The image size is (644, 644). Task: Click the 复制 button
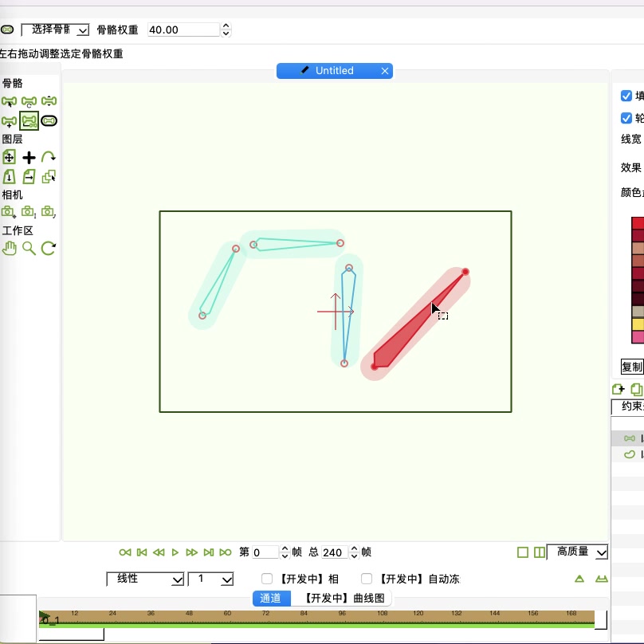(632, 367)
